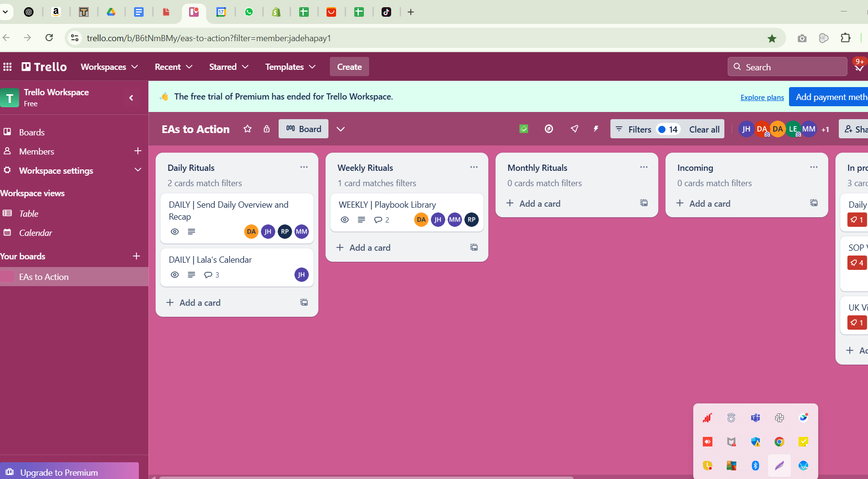Open Daily Rituals list actions menu
The height and width of the screenshot is (479, 868).
pyautogui.click(x=304, y=167)
